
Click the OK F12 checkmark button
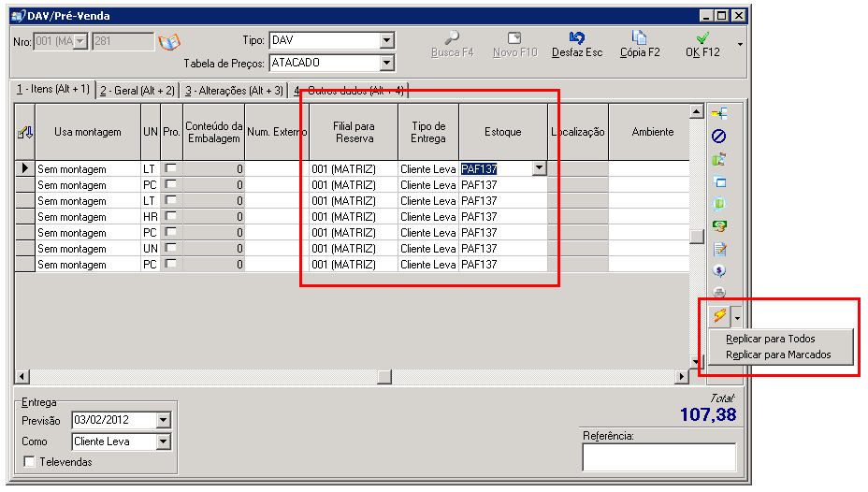click(x=702, y=44)
